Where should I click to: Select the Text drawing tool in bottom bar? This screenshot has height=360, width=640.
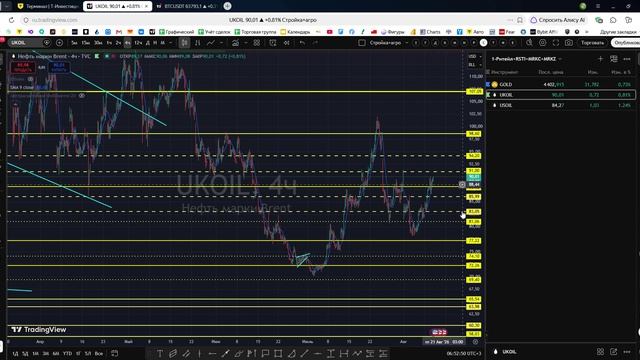160,353
